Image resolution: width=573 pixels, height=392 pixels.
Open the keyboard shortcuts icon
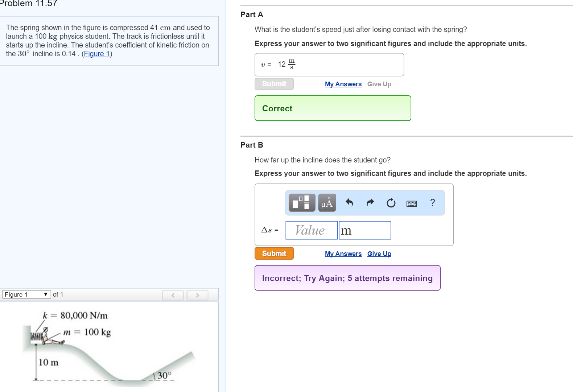tap(412, 203)
